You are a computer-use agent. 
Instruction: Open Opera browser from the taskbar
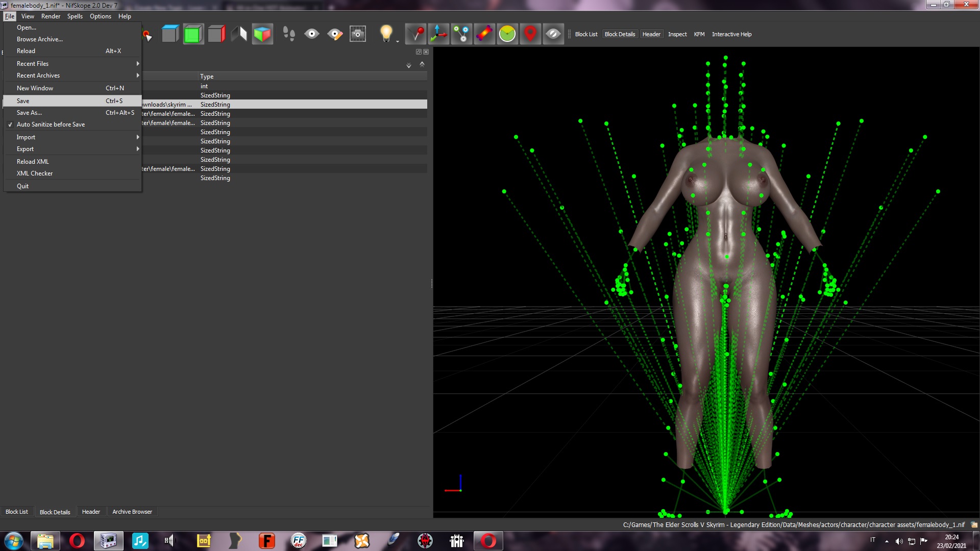coord(77,541)
